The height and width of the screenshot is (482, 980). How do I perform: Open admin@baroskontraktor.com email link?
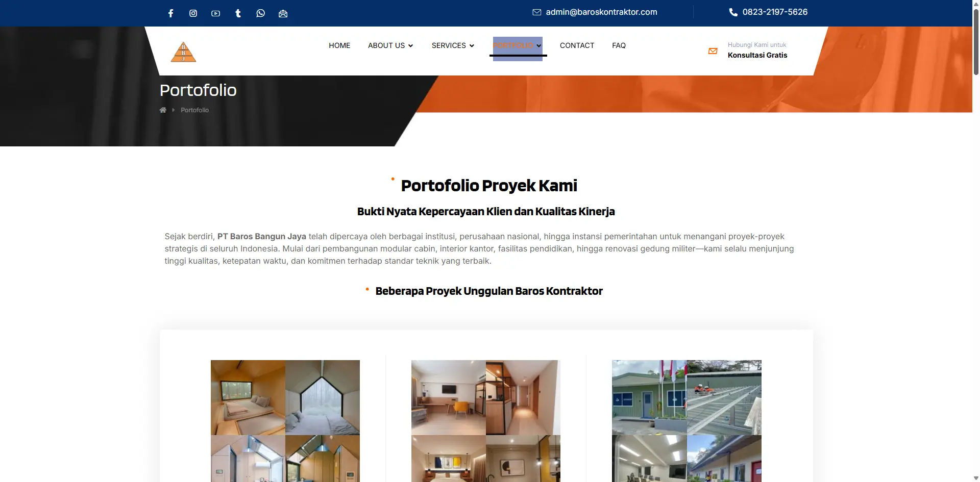coord(601,12)
